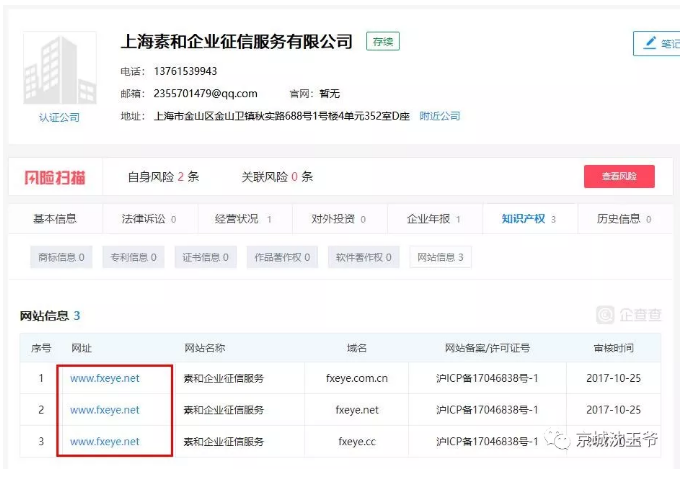Click the 网站备案/许可证号 column header
Viewport: 686px width, 480px height.
[x=487, y=348]
